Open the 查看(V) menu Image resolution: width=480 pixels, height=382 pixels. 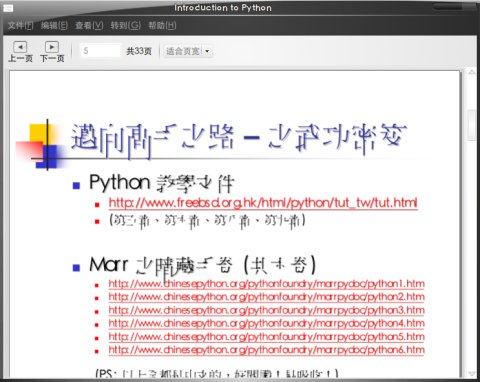(x=89, y=25)
